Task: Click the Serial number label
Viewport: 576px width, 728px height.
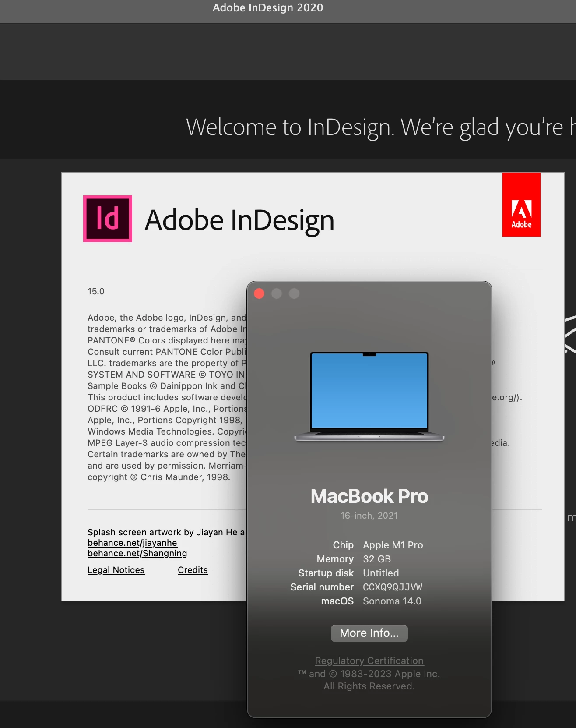Action: coord(322,587)
